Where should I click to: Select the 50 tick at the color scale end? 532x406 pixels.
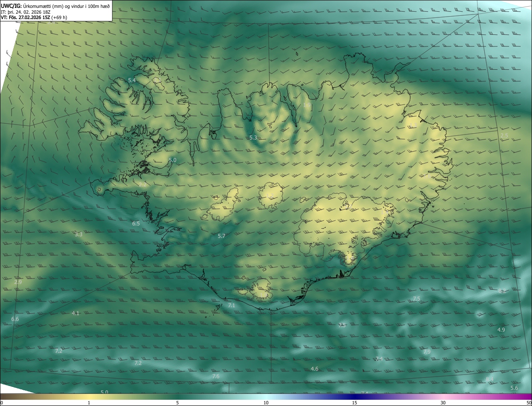(x=529, y=403)
